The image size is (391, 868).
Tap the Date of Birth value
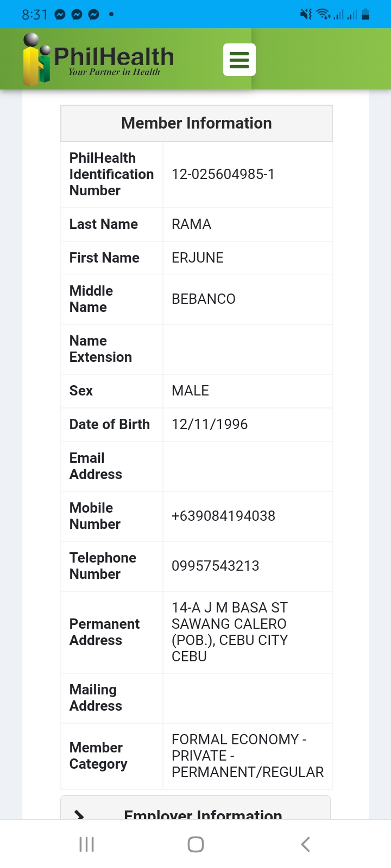click(210, 424)
